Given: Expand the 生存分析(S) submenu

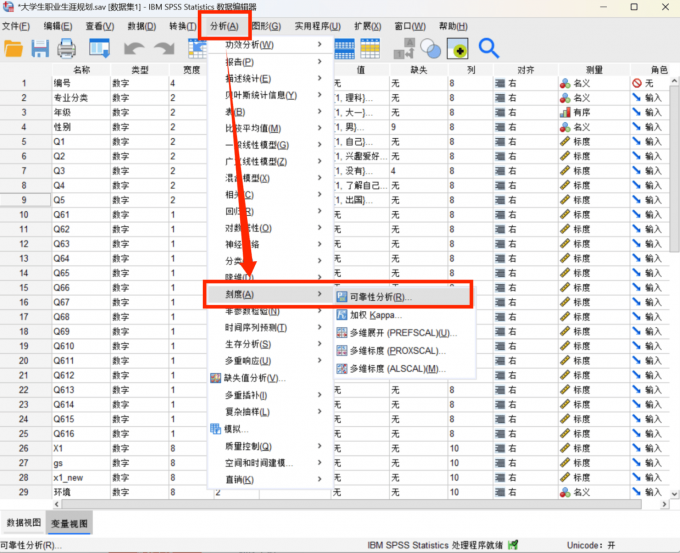Looking at the screenshot, I should [271, 344].
